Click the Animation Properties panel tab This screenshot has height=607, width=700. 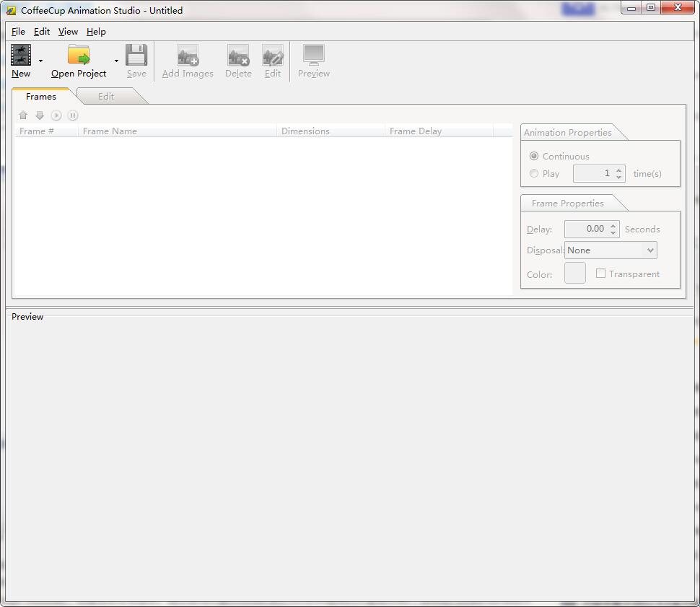pos(567,132)
